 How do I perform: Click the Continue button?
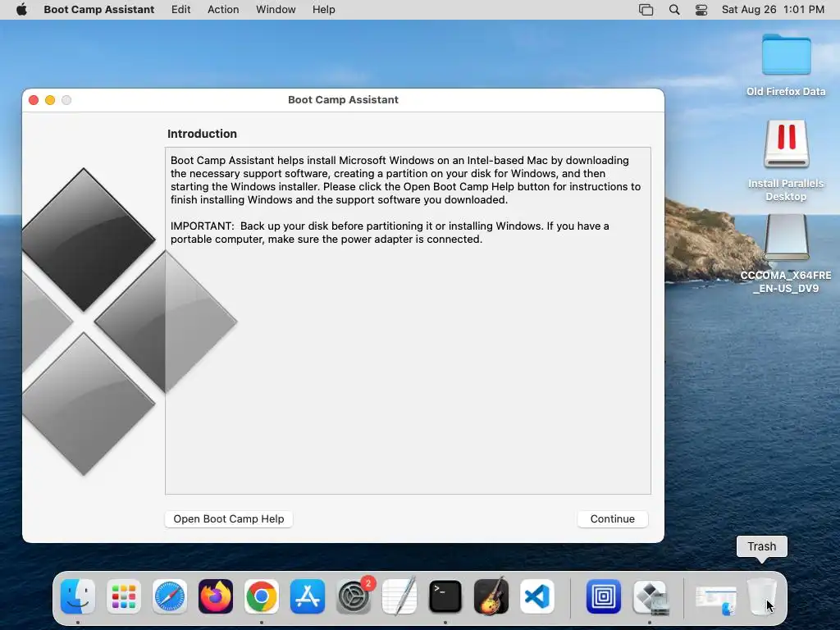tap(612, 518)
